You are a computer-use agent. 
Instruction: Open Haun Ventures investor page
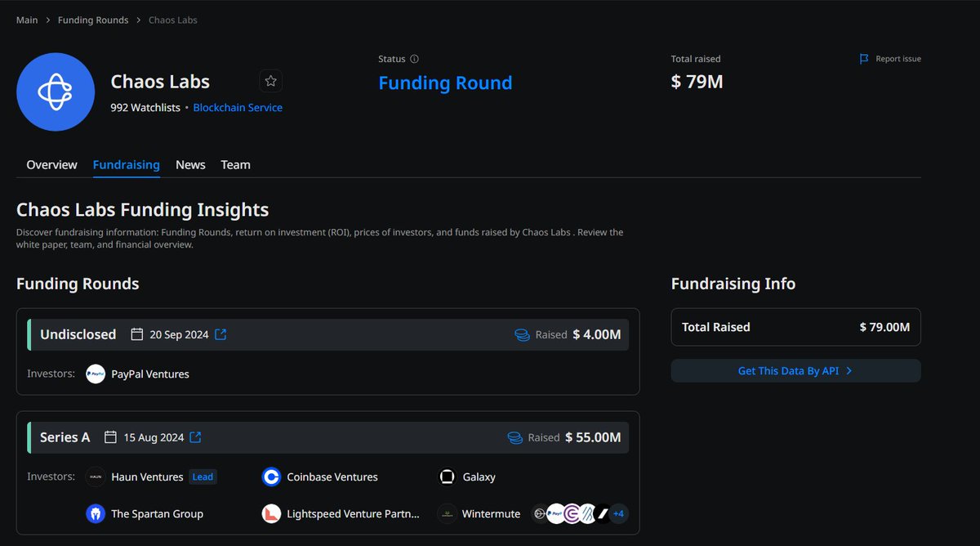point(147,477)
